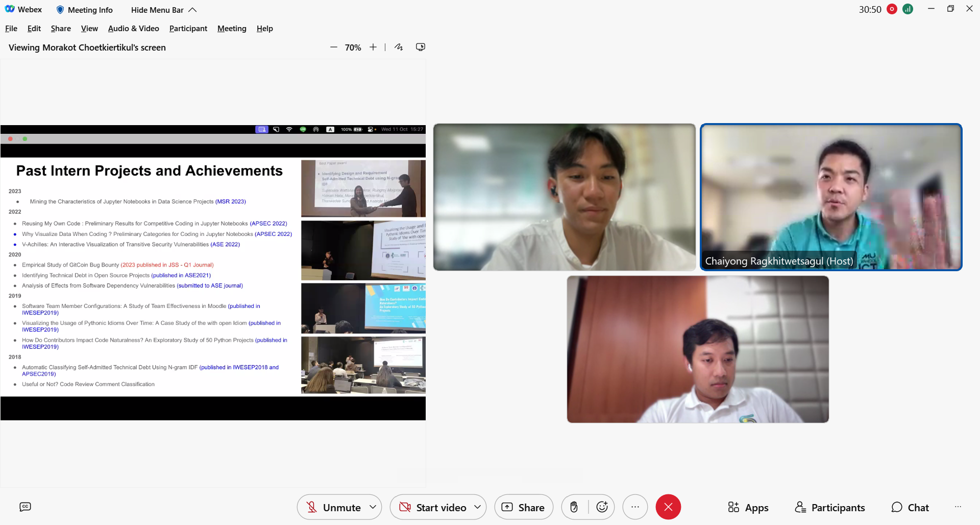Click the annotate pen icon
980x525 pixels.
pos(399,47)
